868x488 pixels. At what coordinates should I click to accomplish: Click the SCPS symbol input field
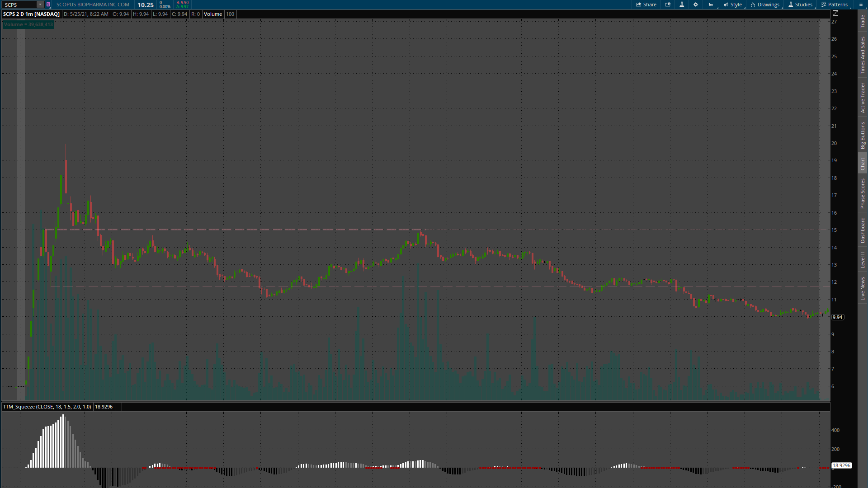coord(19,5)
